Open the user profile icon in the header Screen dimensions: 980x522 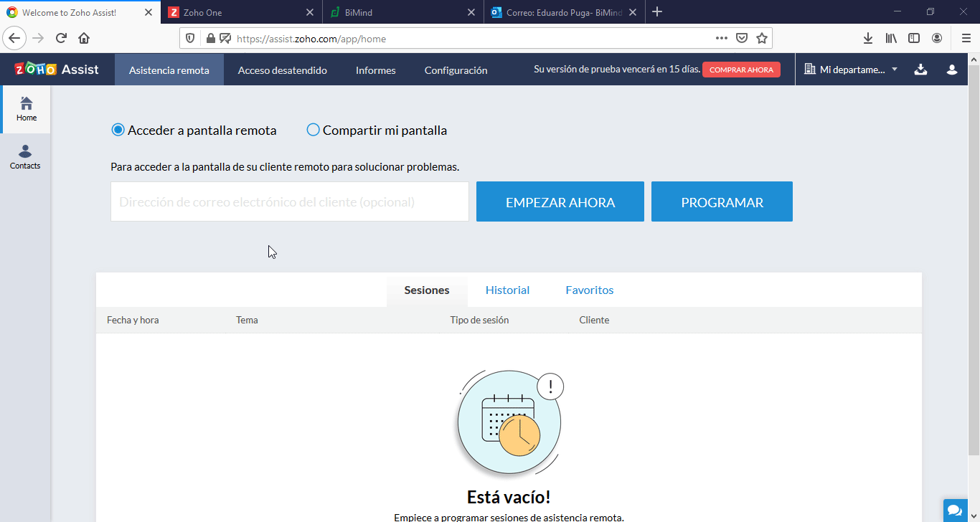point(952,70)
